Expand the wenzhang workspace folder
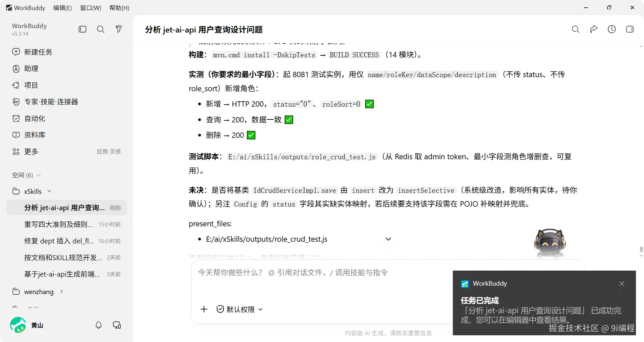This screenshot has height=342, width=644. pyautogui.click(x=61, y=291)
